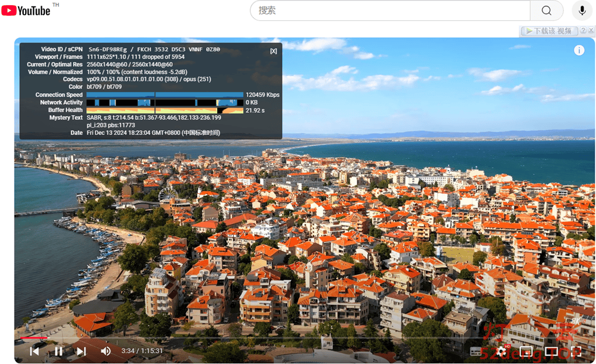
Task: Dismiss the download video bar
Action: (590, 31)
